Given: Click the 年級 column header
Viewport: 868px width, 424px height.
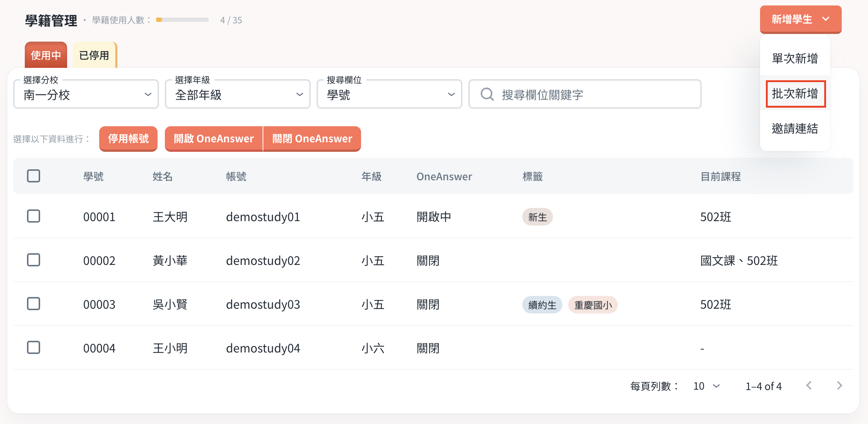Looking at the screenshot, I should (372, 177).
